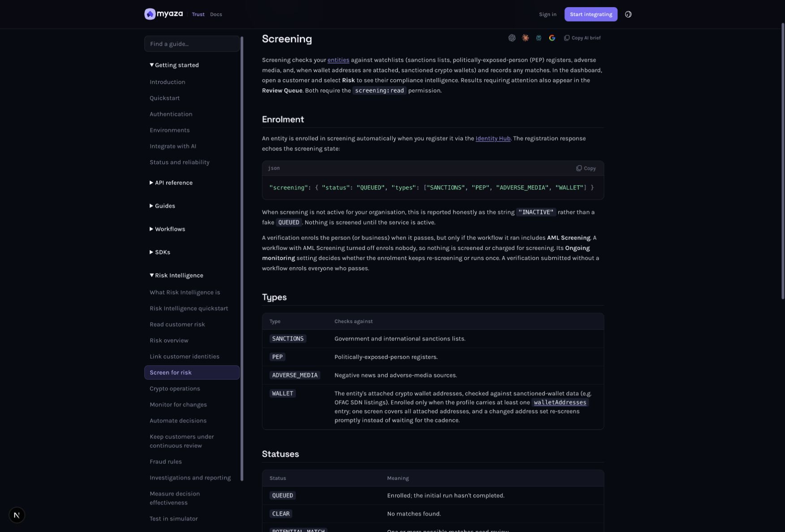
Task: Open Monitor for changes
Action: [x=178, y=405]
